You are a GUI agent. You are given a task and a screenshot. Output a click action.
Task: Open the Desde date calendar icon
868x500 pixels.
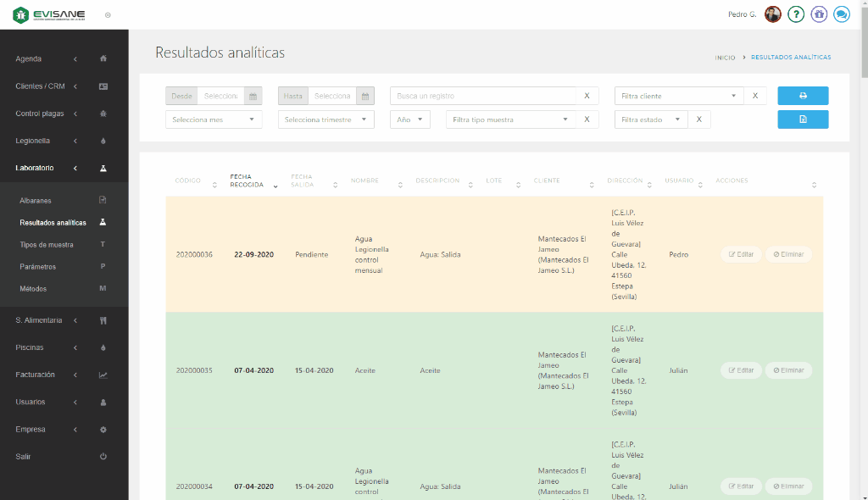click(x=253, y=96)
